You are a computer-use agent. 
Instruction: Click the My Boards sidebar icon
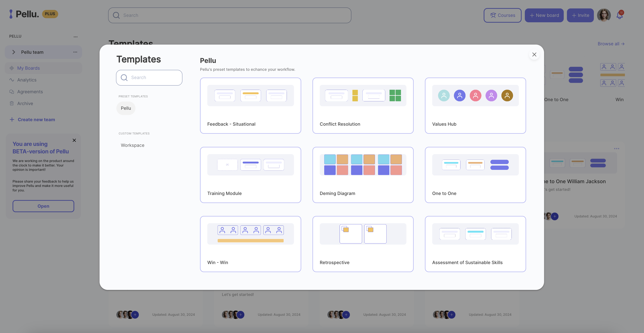coord(12,68)
